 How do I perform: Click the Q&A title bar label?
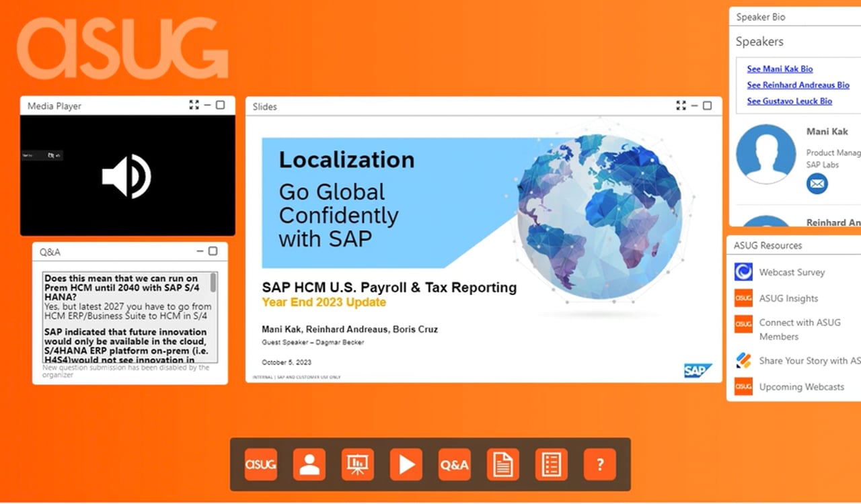[50, 252]
